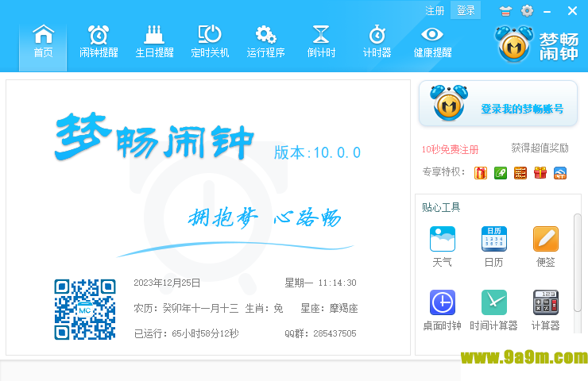The image size is (588, 381).
Task: Open the 健康提醒 health reminder eye tab
Action: pos(432,42)
